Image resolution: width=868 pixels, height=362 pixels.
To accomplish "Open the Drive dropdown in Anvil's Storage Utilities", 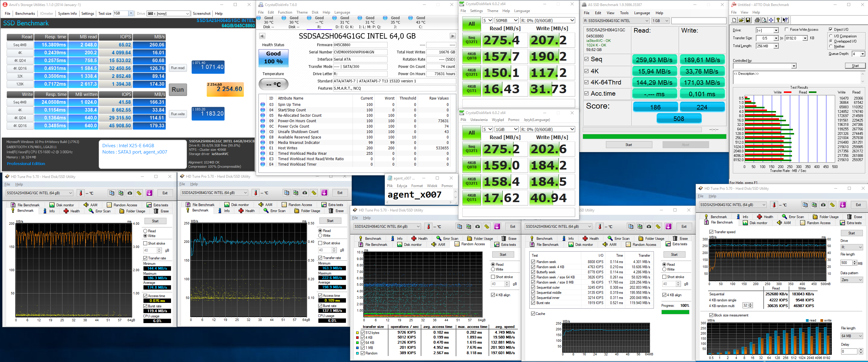I will coord(187,14).
